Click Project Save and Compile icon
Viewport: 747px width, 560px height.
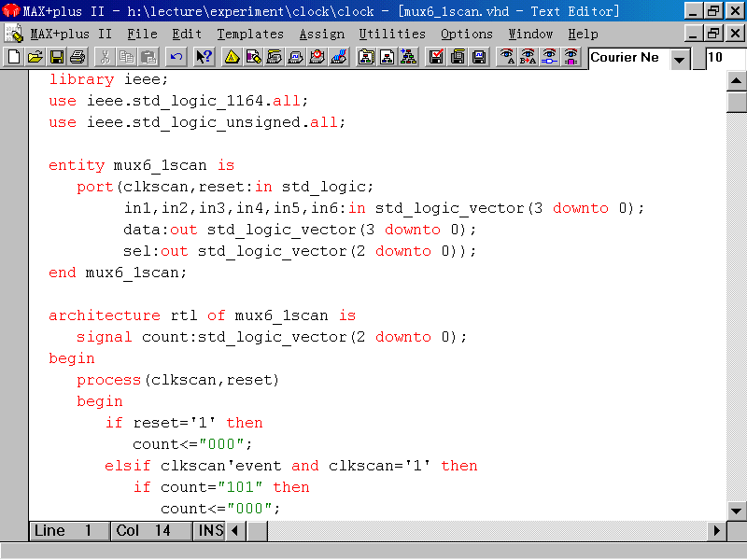[x=458, y=57]
